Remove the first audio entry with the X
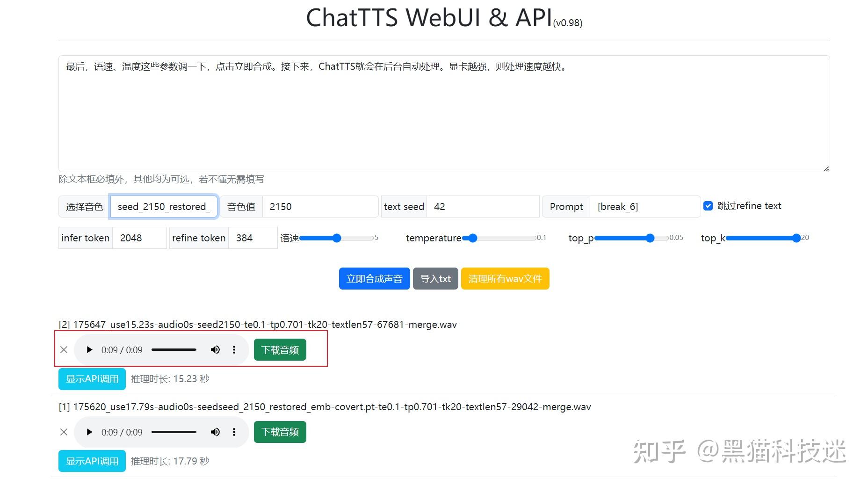Screen dimensions: 868x486 [64, 349]
